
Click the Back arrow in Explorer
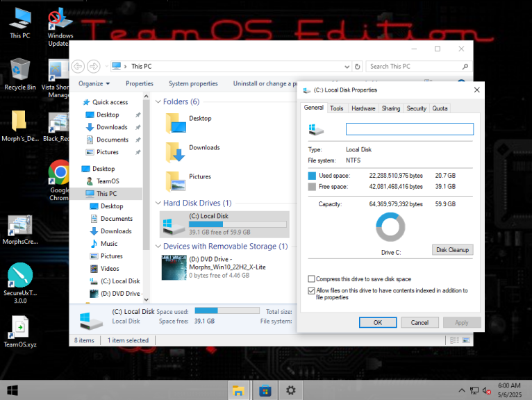coord(78,66)
